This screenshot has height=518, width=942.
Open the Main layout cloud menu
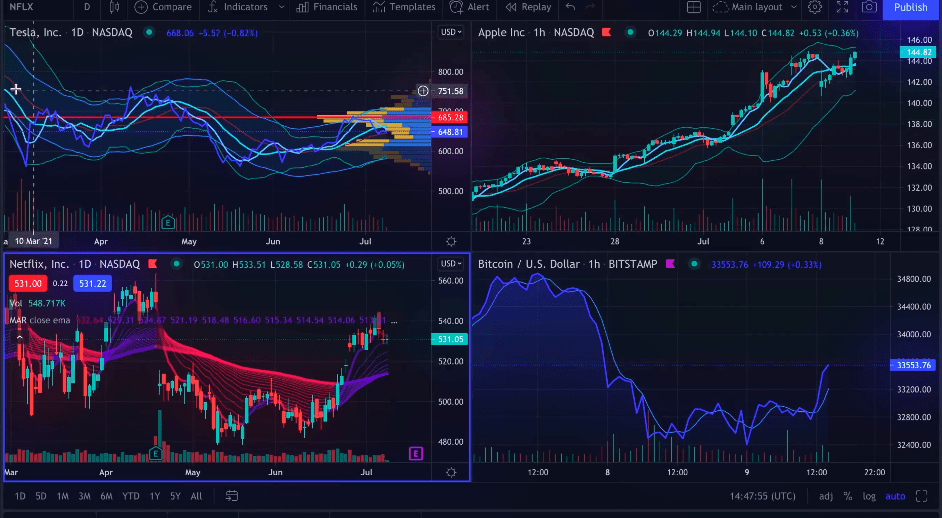click(x=747, y=7)
